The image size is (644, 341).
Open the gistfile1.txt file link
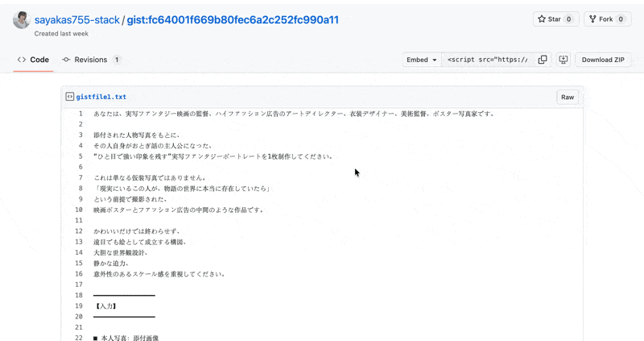click(x=101, y=97)
